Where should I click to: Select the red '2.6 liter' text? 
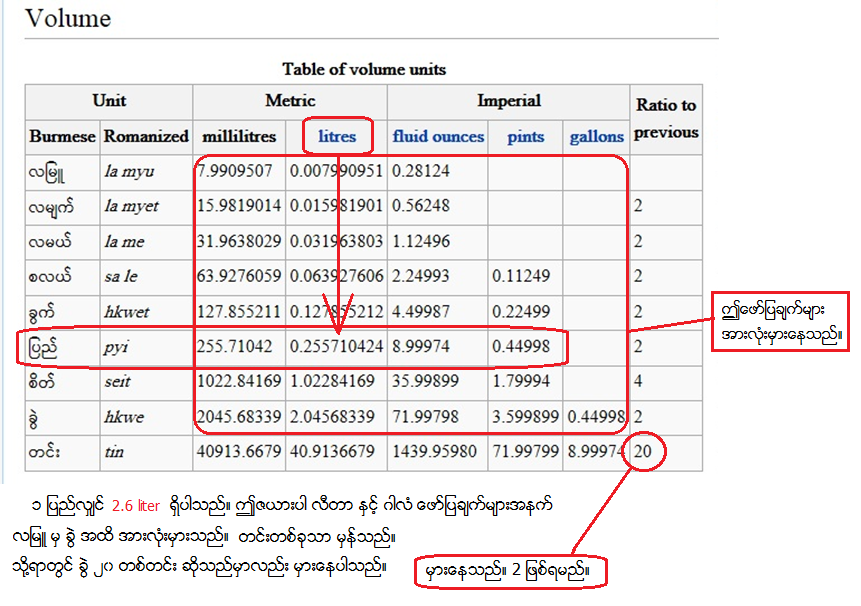(x=136, y=506)
